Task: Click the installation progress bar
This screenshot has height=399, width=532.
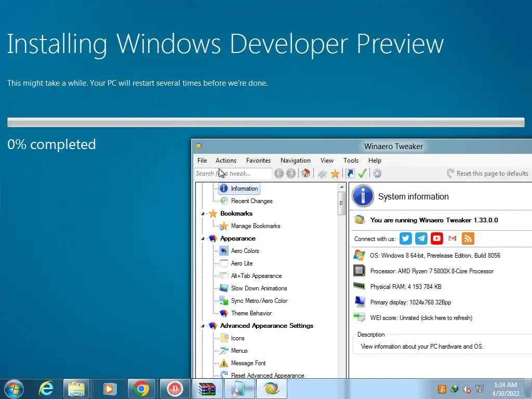Action: [266, 122]
